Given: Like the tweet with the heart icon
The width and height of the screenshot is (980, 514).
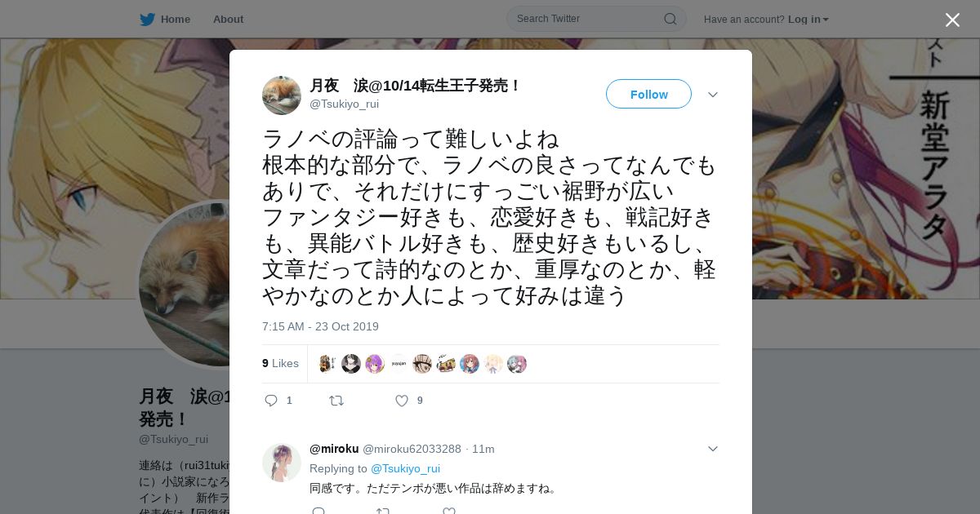Looking at the screenshot, I should pyautogui.click(x=402, y=401).
